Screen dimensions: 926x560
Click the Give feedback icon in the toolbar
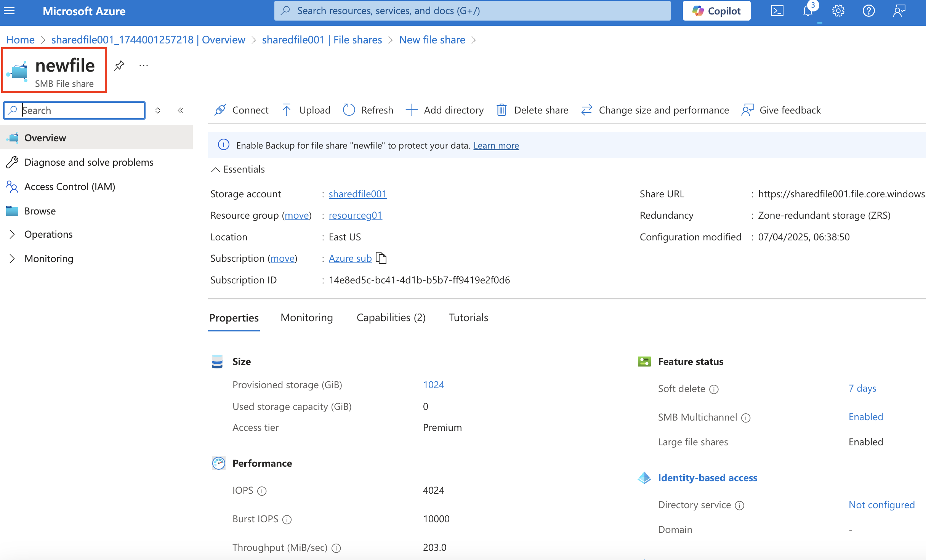(747, 110)
